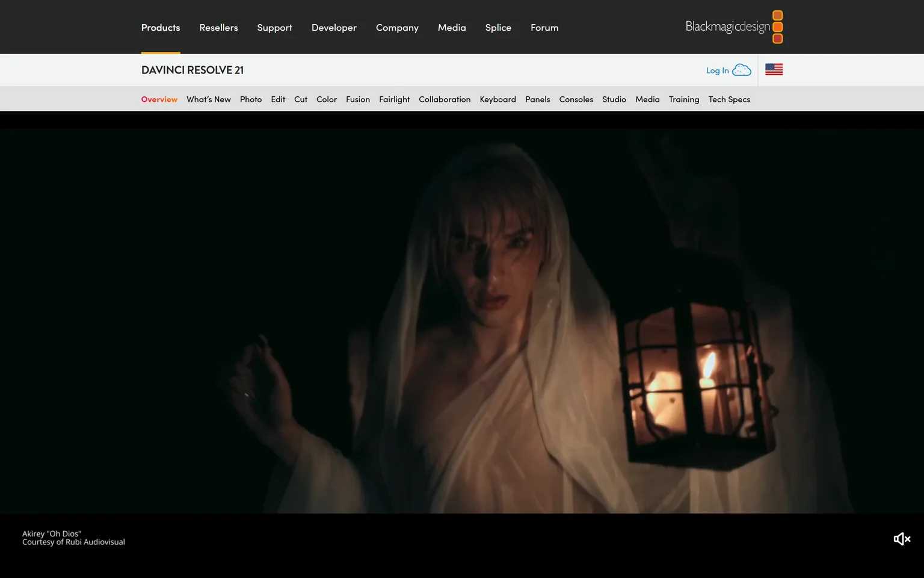Switch to the Color tab
The width and height of the screenshot is (924, 578).
click(x=327, y=99)
